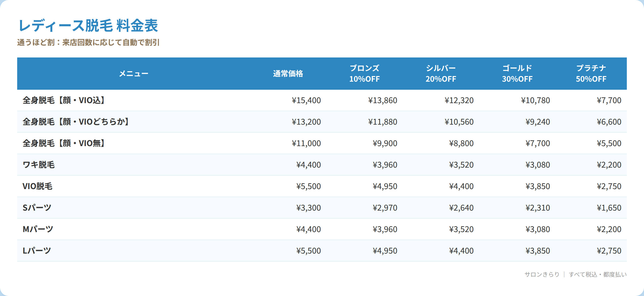644x296 pixels.
Task: Select the 通常価格 column header
Action: coord(288,74)
